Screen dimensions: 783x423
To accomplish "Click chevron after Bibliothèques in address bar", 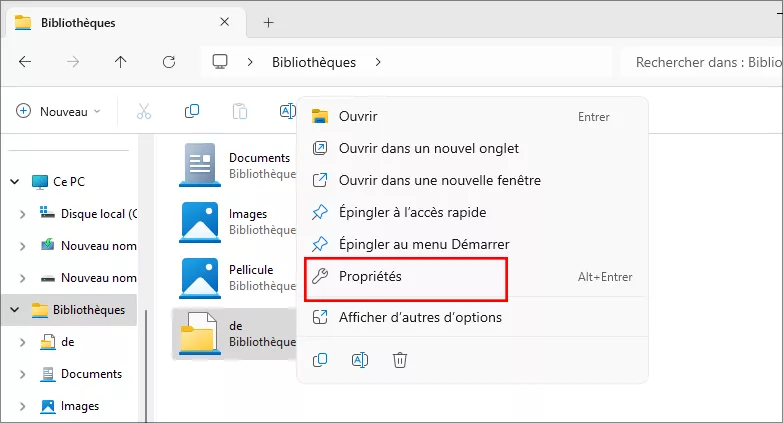I will [x=378, y=62].
